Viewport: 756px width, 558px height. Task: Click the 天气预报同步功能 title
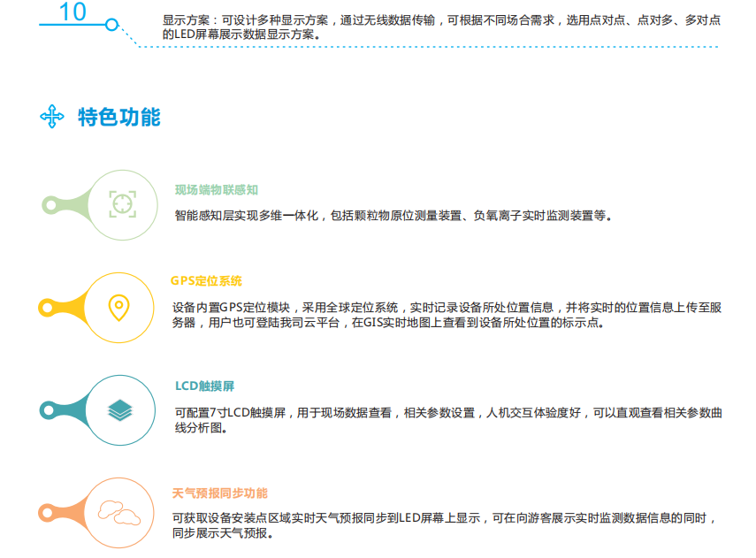(x=220, y=493)
